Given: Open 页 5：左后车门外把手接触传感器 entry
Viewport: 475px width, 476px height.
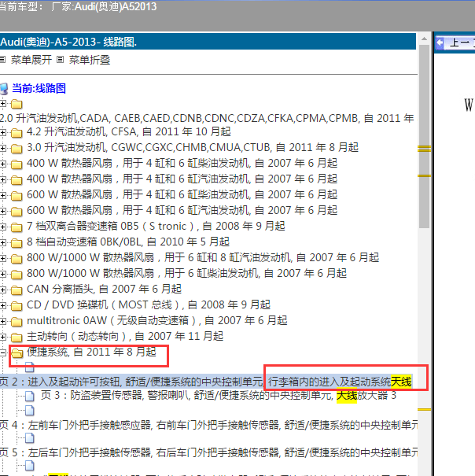Looking at the screenshot, I should pyautogui.click(x=209, y=452).
